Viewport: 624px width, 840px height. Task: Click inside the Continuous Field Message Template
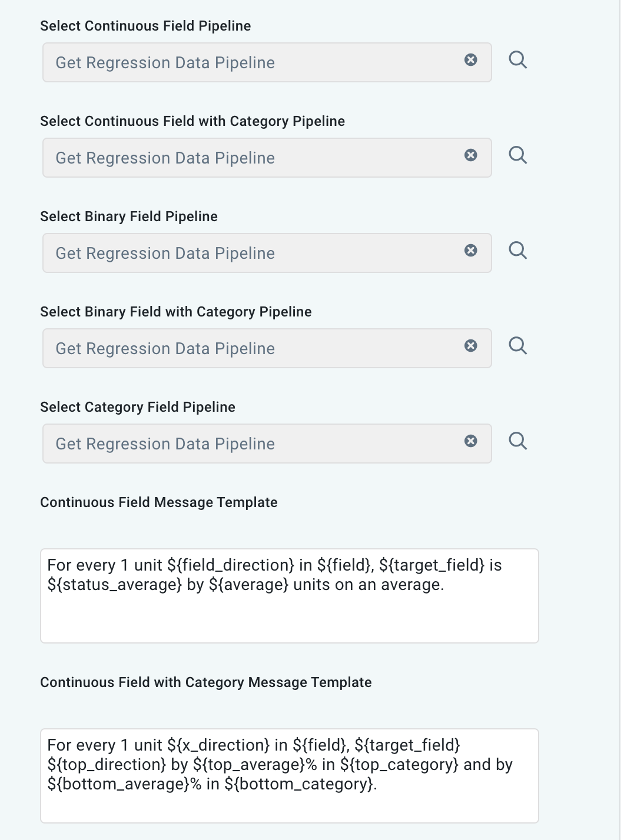tap(290, 594)
